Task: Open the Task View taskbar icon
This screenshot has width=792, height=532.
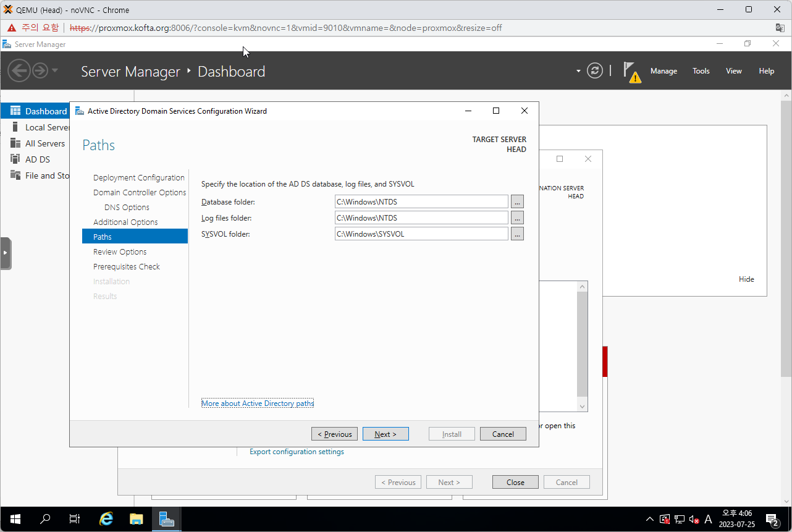Action: click(x=75, y=519)
